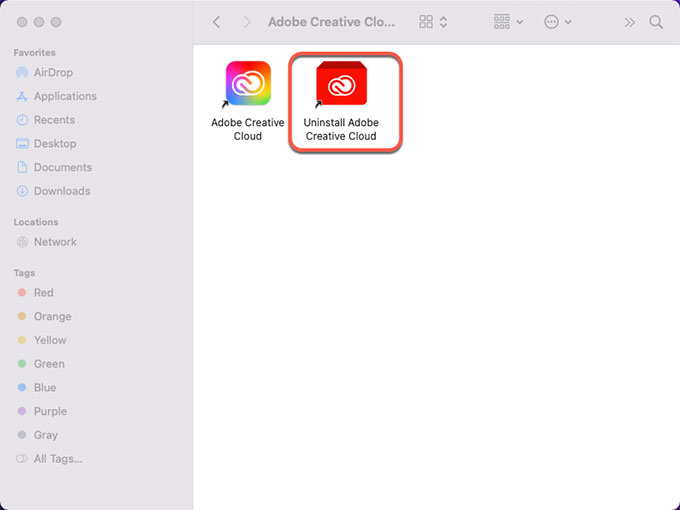Viewport: 680px width, 510px height.
Task: Go forward using the right chevron
Action: [247, 22]
